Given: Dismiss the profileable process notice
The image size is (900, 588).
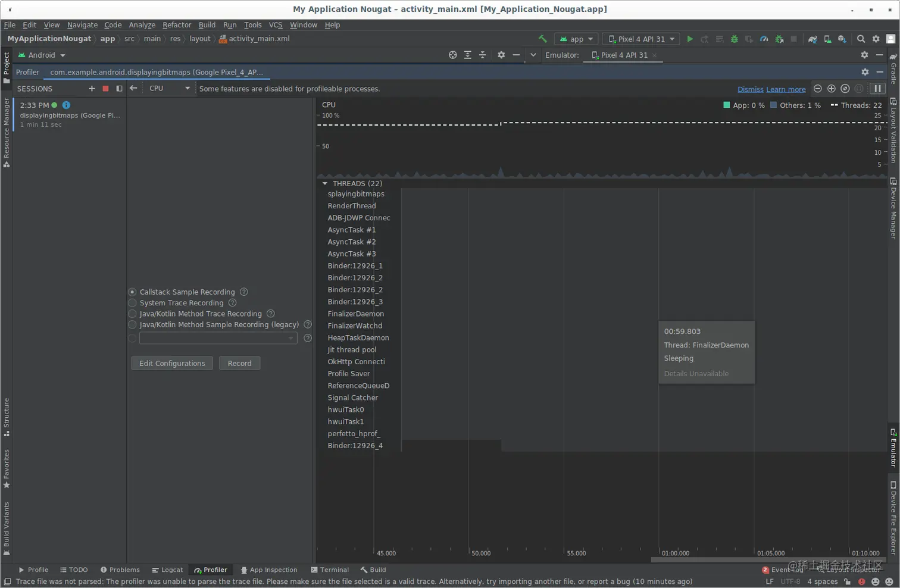Looking at the screenshot, I should click(x=750, y=89).
